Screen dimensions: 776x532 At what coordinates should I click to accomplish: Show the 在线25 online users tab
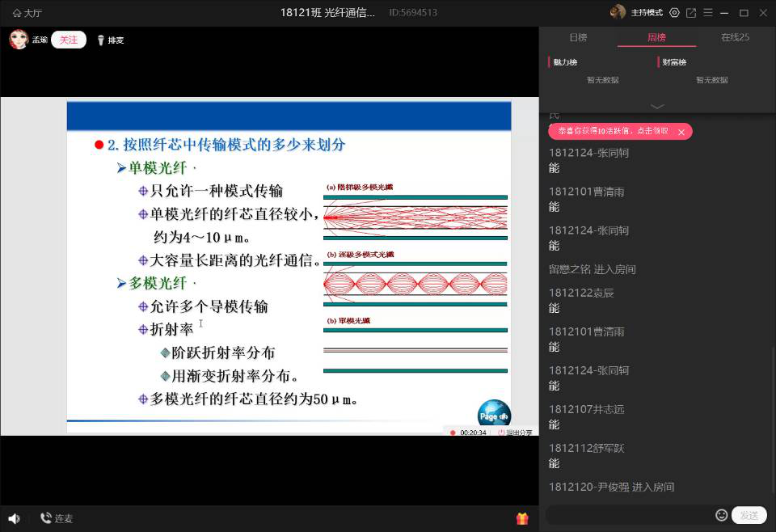click(735, 37)
